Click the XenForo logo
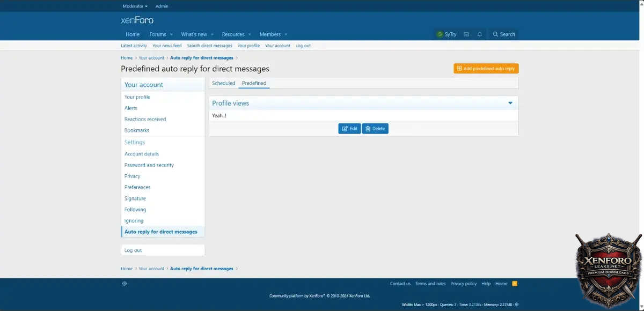644x311 pixels. 137,20
